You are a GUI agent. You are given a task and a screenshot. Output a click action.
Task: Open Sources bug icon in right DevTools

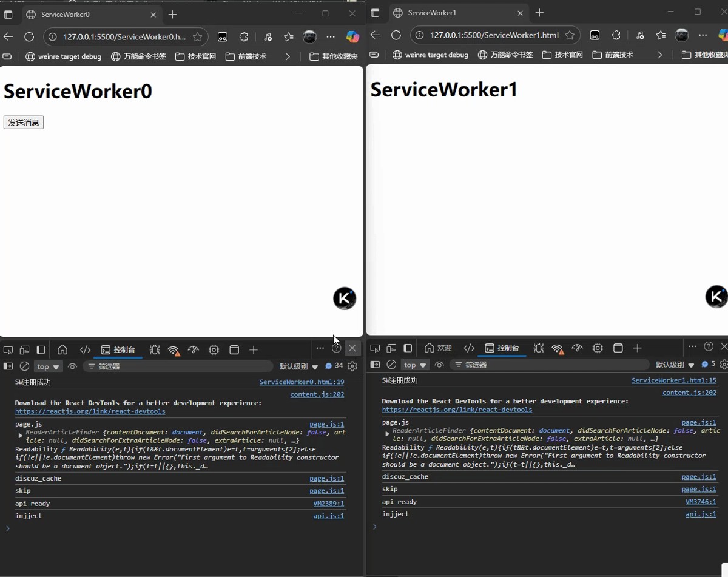point(538,348)
